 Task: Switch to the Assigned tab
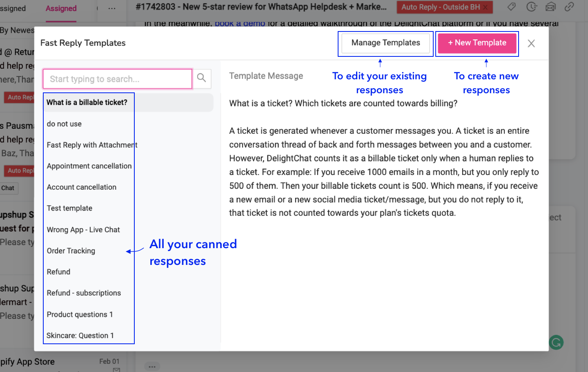tap(61, 9)
